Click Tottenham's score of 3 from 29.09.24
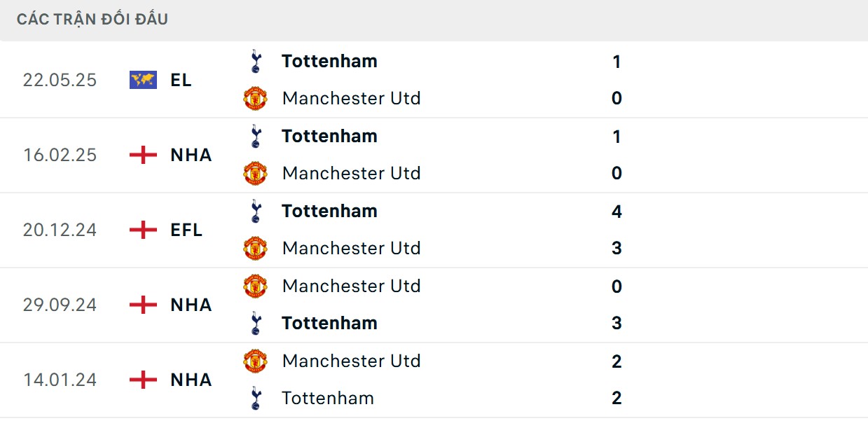The width and height of the screenshot is (868, 435). tap(616, 323)
